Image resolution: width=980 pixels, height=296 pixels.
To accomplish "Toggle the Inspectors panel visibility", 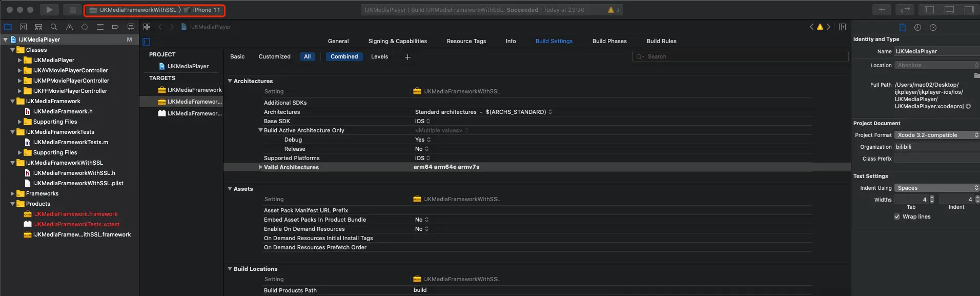I will click(x=969, y=10).
